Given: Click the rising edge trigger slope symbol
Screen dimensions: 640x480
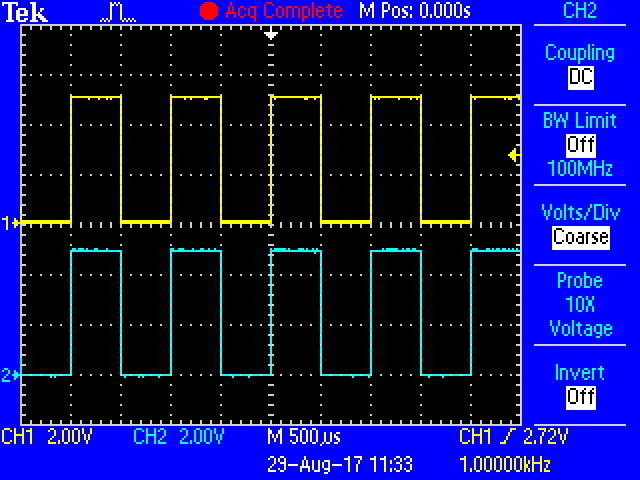Looking at the screenshot, I should (x=508, y=436).
